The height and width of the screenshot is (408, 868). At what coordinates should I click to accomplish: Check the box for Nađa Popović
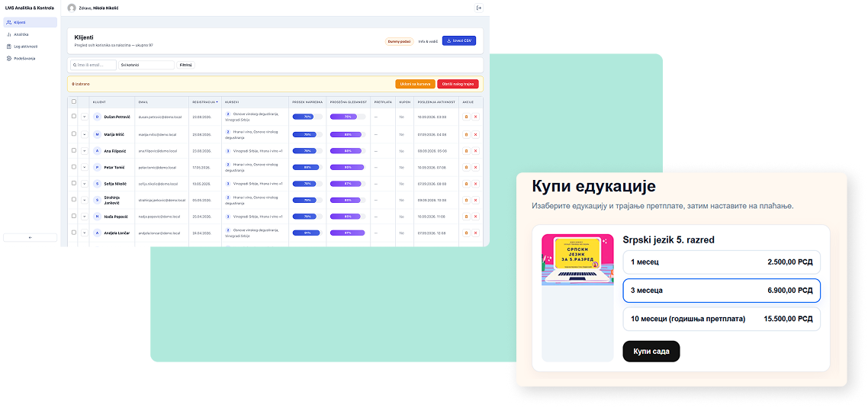(74, 216)
